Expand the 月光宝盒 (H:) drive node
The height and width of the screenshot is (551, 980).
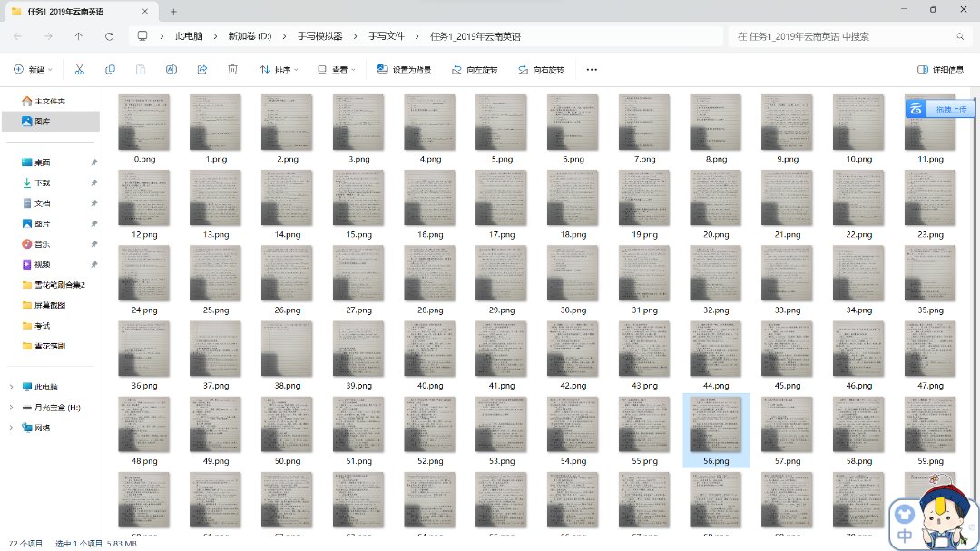tap(11, 408)
